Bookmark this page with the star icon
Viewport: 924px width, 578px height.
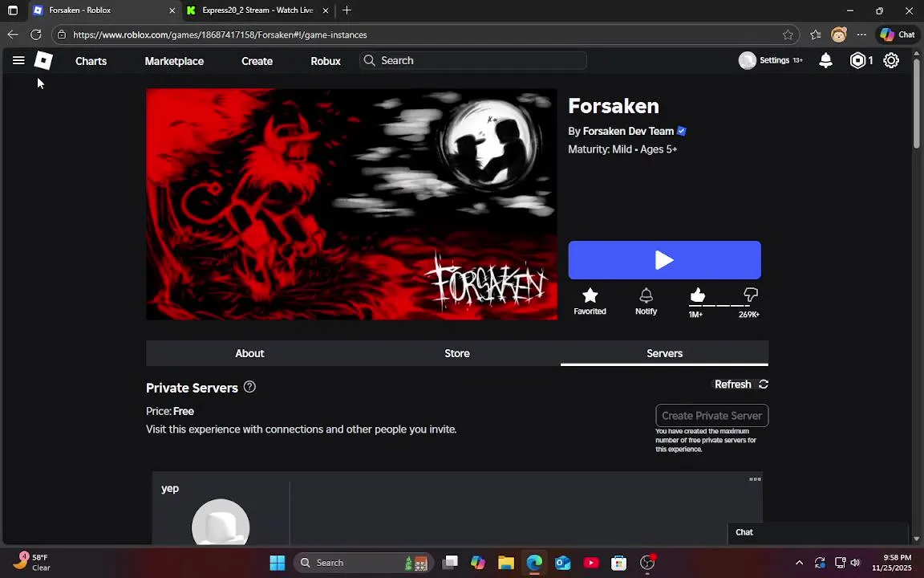coord(788,35)
